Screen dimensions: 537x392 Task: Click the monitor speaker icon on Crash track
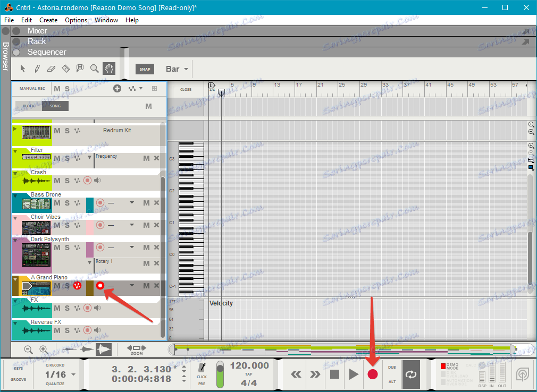[98, 180]
